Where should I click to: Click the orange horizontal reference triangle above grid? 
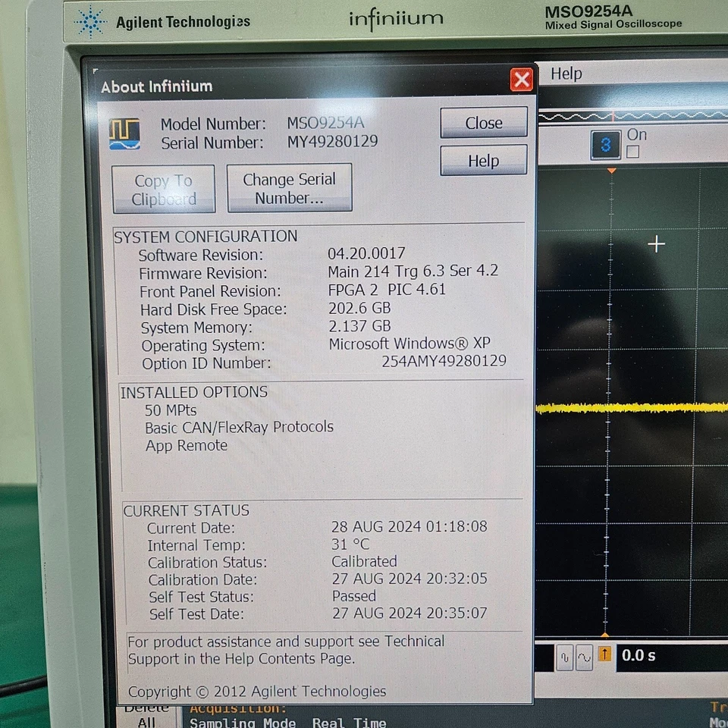(x=611, y=170)
